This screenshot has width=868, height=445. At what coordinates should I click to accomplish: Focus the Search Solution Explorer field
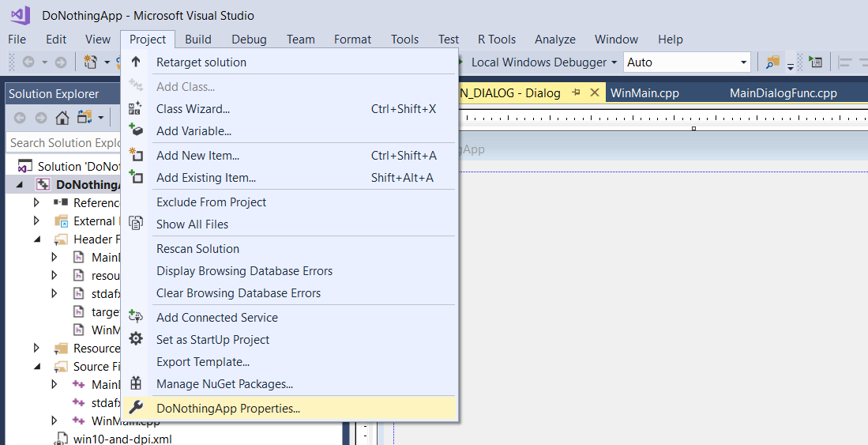pyautogui.click(x=64, y=142)
